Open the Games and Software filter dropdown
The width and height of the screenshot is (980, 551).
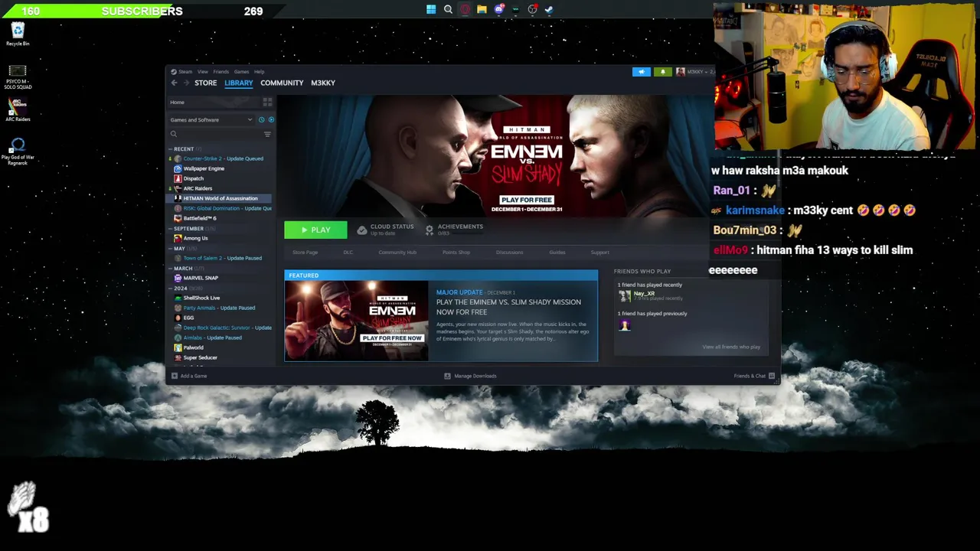[x=211, y=120]
